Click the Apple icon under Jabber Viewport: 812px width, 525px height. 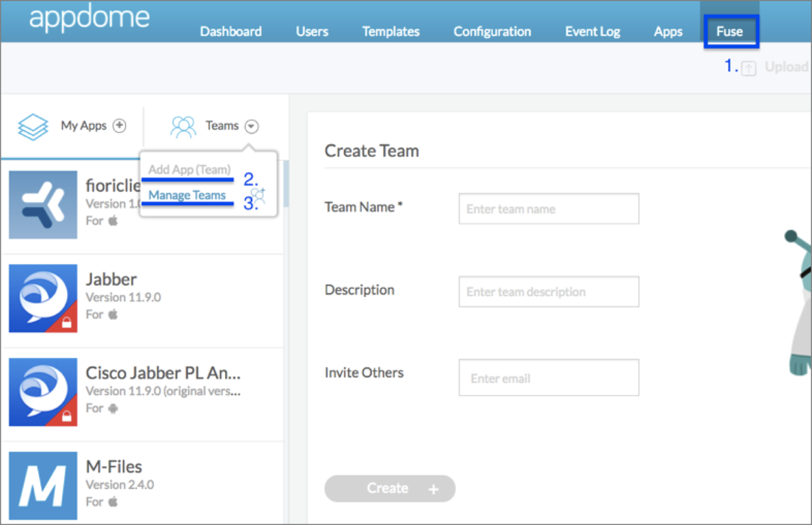113,314
